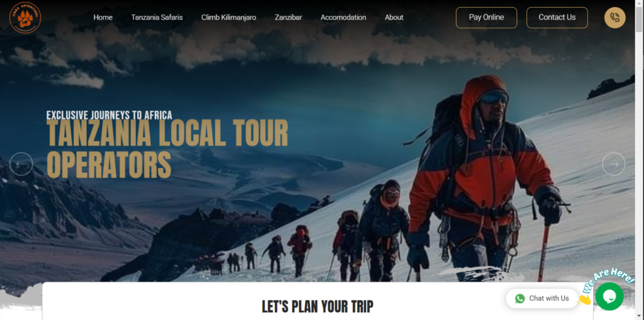
Task: Click the round phone call icon
Action: (x=615, y=18)
